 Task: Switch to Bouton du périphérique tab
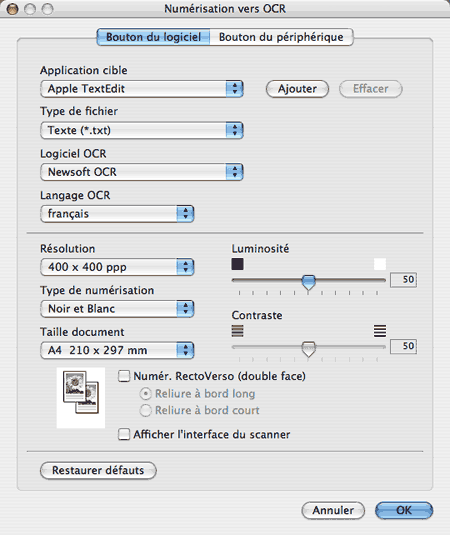tap(281, 37)
